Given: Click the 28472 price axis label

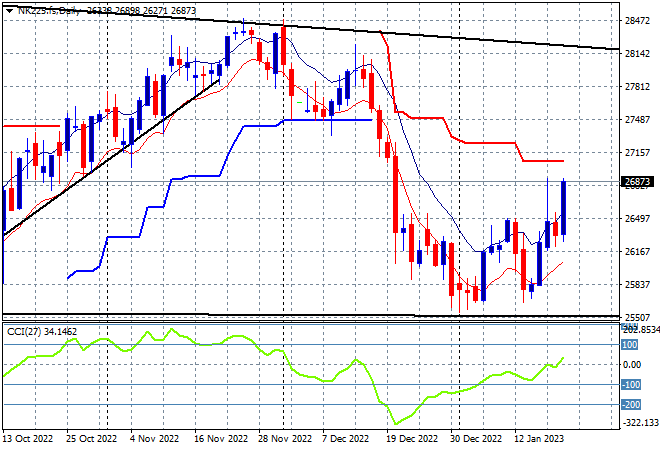Looking at the screenshot, I should [637, 20].
